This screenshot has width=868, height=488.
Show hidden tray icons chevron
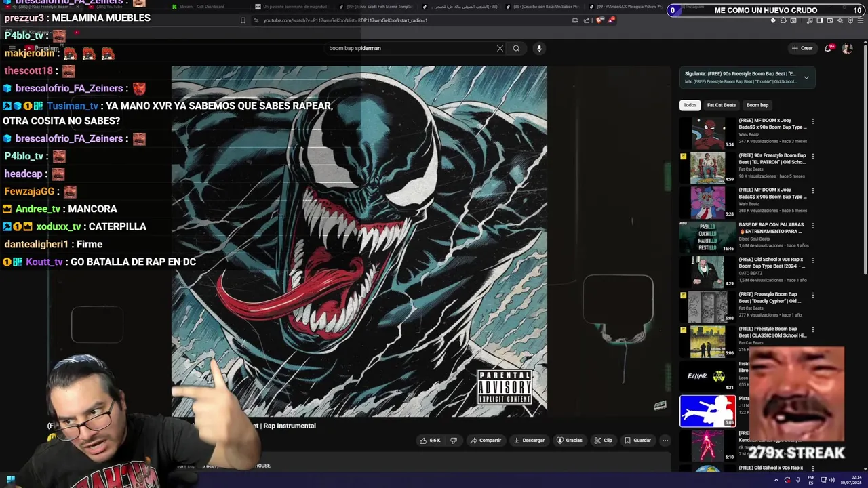click(776, 480)
